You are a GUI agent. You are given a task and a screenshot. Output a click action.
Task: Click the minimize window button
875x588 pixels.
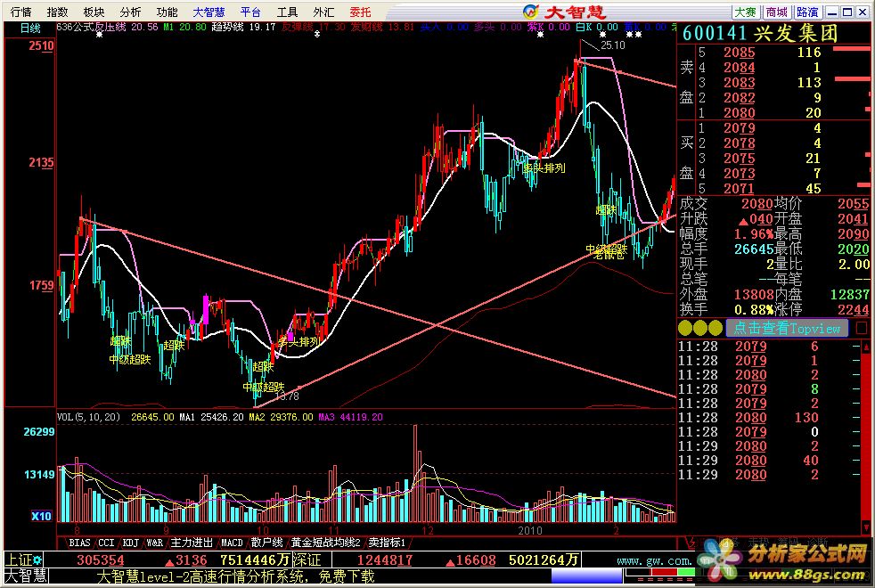click(x=832, y=12)
